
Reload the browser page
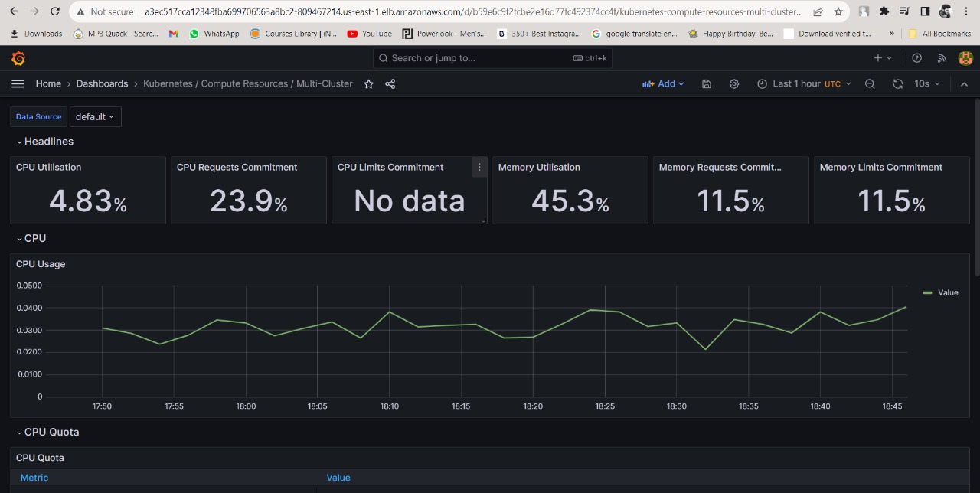coord(55,11)
